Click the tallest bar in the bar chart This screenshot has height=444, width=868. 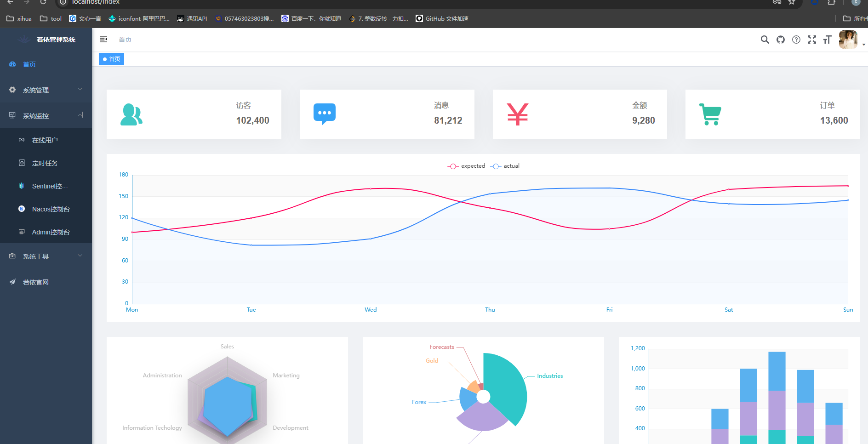point(777,398)
